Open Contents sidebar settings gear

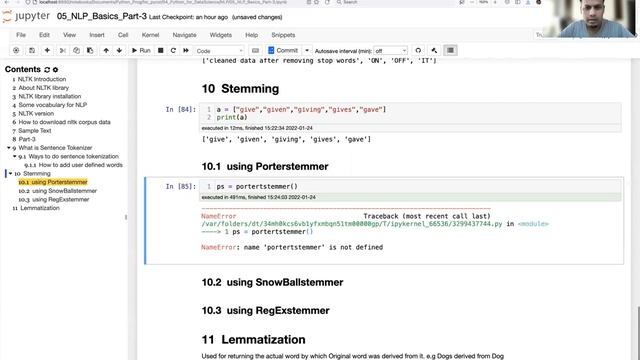pos(56,70)
